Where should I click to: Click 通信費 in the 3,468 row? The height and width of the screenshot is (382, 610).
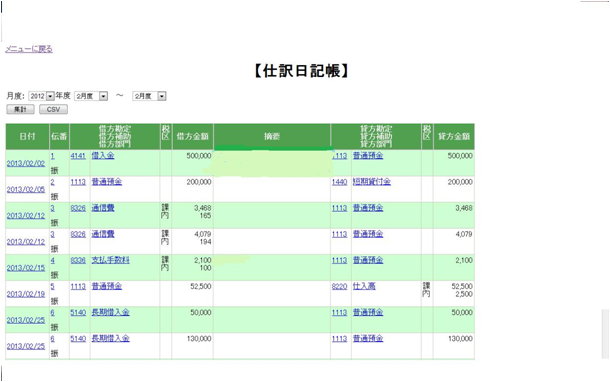click(103, 208)
